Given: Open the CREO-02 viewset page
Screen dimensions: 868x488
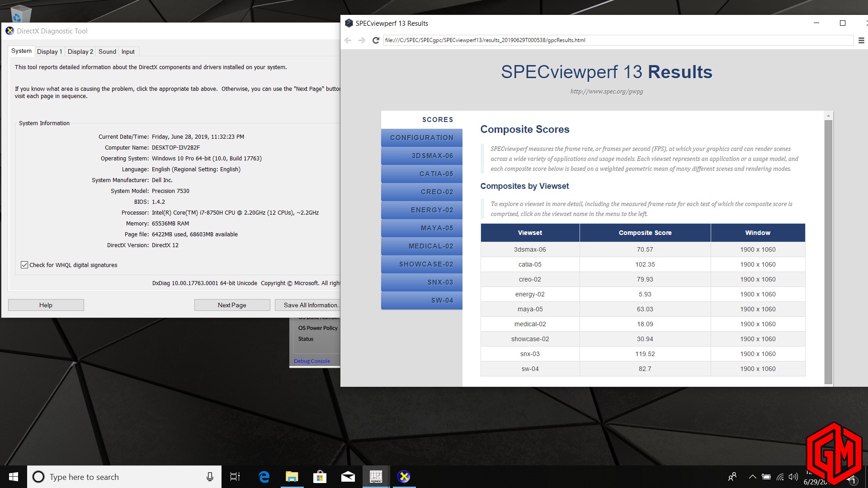Looking at the screenshot, I should pos(422,192).
